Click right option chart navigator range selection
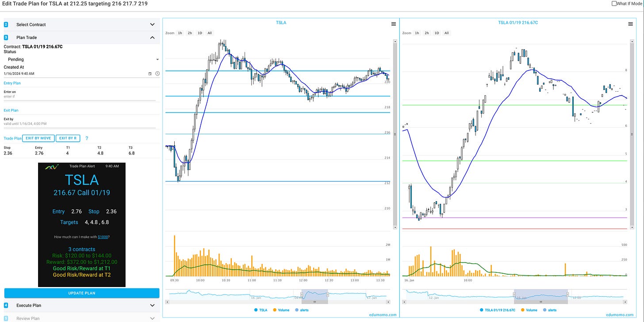 541,295
